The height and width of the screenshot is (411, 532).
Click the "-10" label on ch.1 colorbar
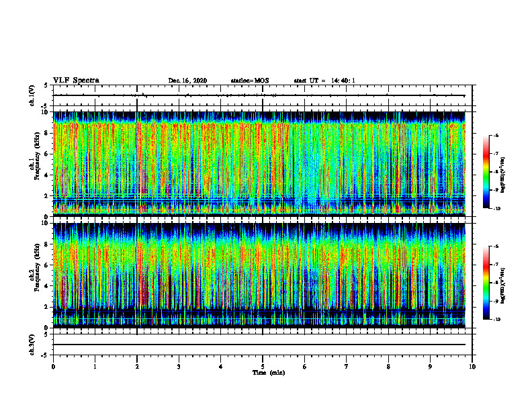coord(496,209)
